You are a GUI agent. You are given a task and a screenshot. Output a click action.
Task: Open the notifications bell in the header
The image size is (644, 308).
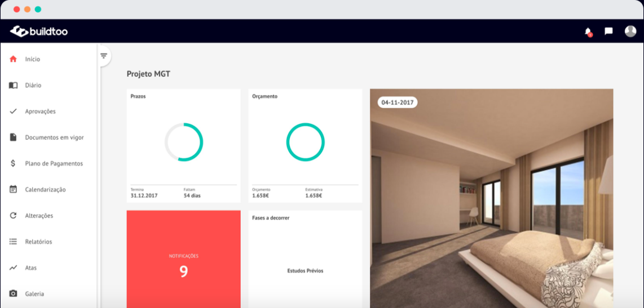tap(588, 32)
